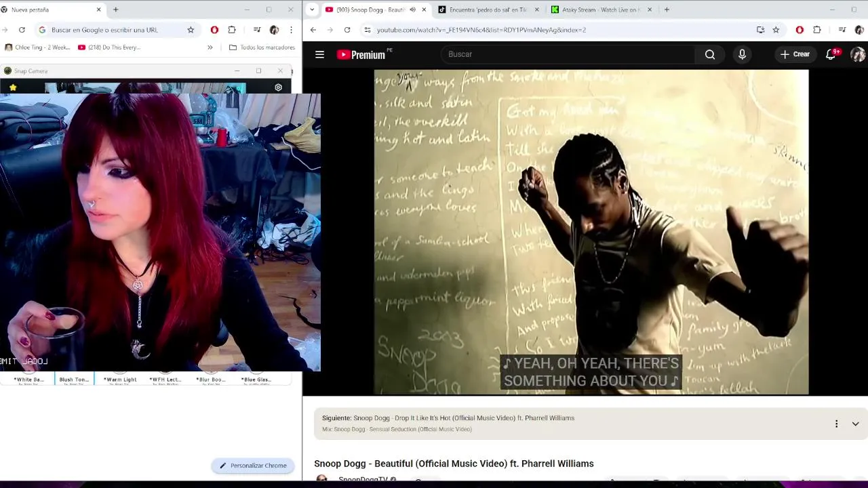The height and width of the screenshot is (488, 868).
Task: Reload the YouTube page
Action: (x=347, y=30)
